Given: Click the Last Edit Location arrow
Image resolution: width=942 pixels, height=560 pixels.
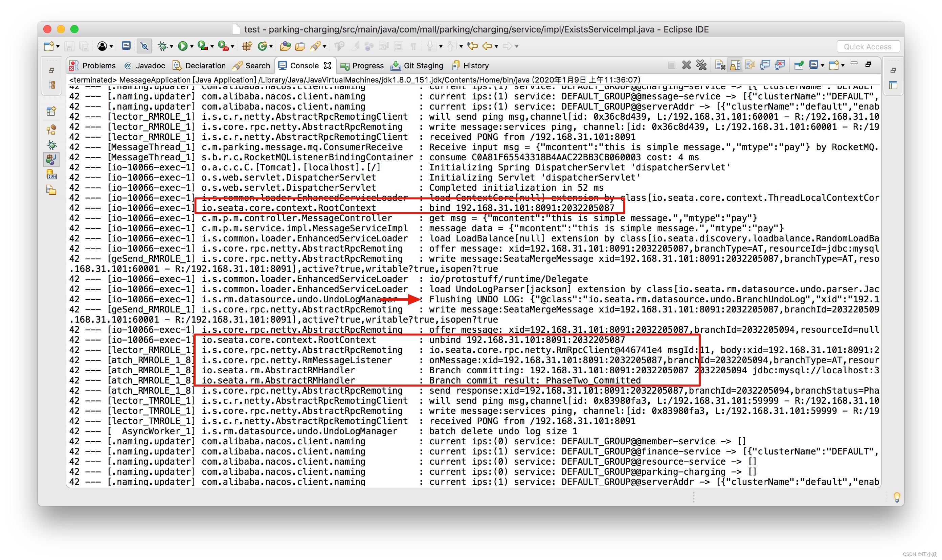Looking at the screenshot, I should (x=472, y=46).
